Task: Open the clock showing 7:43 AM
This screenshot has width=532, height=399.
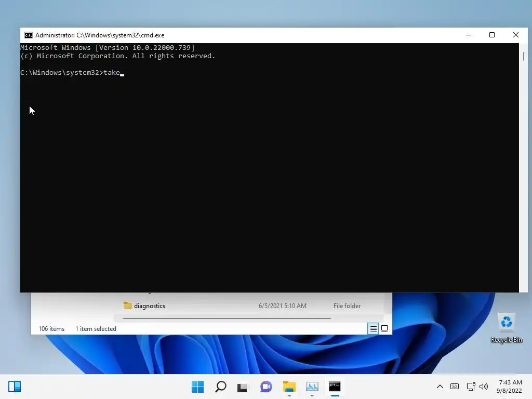Action: click(509, 387)
